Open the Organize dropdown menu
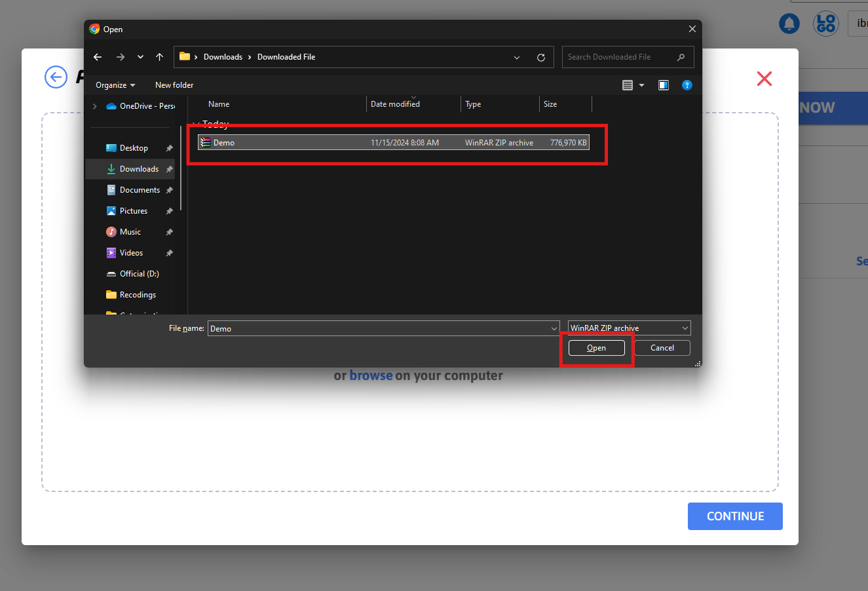This screenshot has width=868, height=591. click(115, 85)
